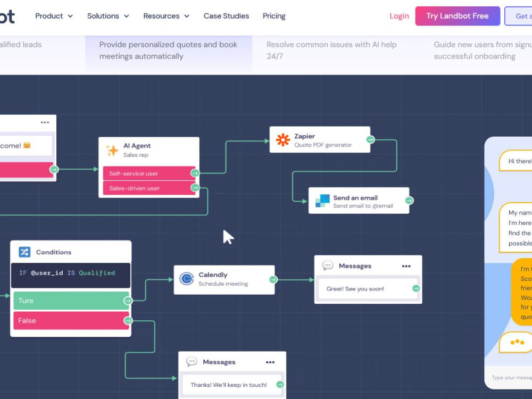Click the Login link
Screen dimensions: 532x399
click(399, 16)
